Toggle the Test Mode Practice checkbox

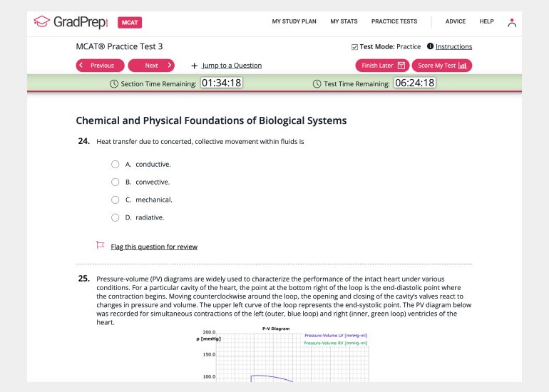[x=354, y=47]
